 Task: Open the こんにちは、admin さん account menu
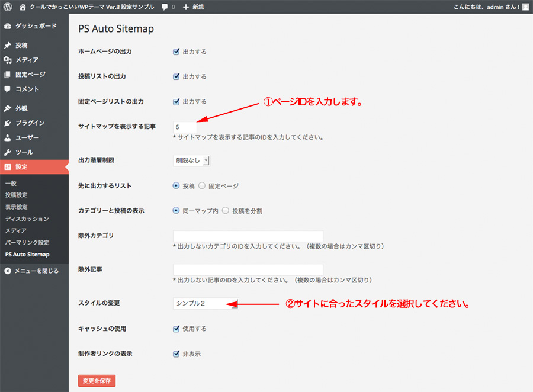(x=486, y=7)
